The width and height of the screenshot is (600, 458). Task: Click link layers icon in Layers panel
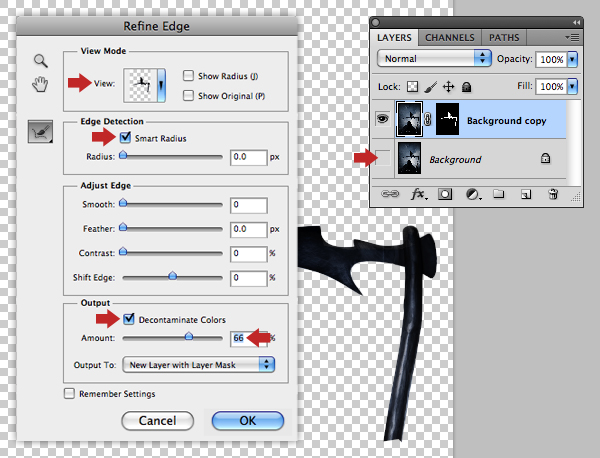click(390, 194)
